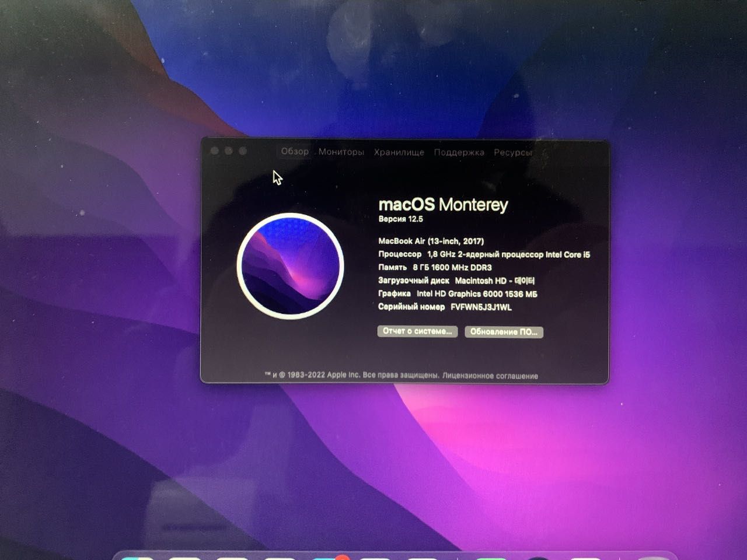Viewport: 747px width, 560px height.
Task: Click the Обновление ПО button
Action: (504, 332)
